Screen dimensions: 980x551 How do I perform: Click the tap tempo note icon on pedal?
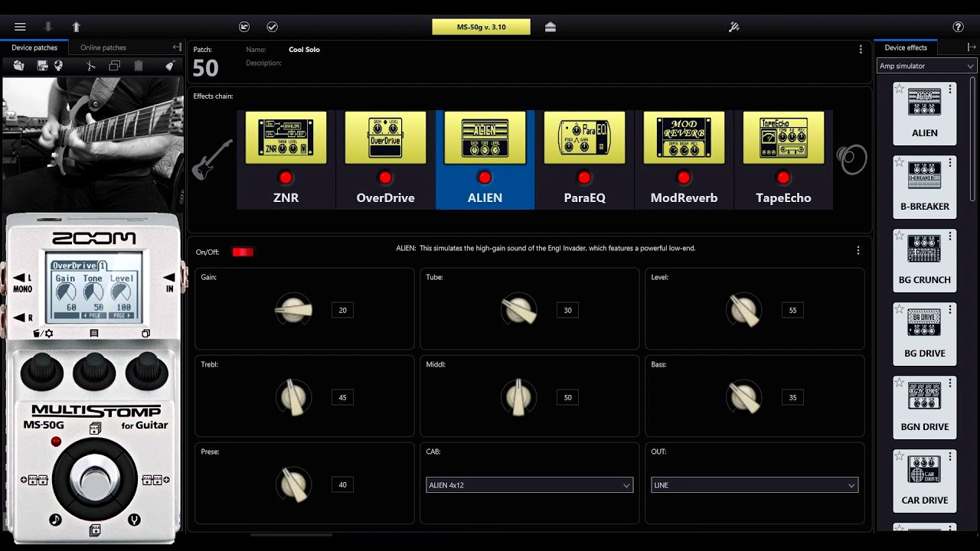(x=55, y=520)
